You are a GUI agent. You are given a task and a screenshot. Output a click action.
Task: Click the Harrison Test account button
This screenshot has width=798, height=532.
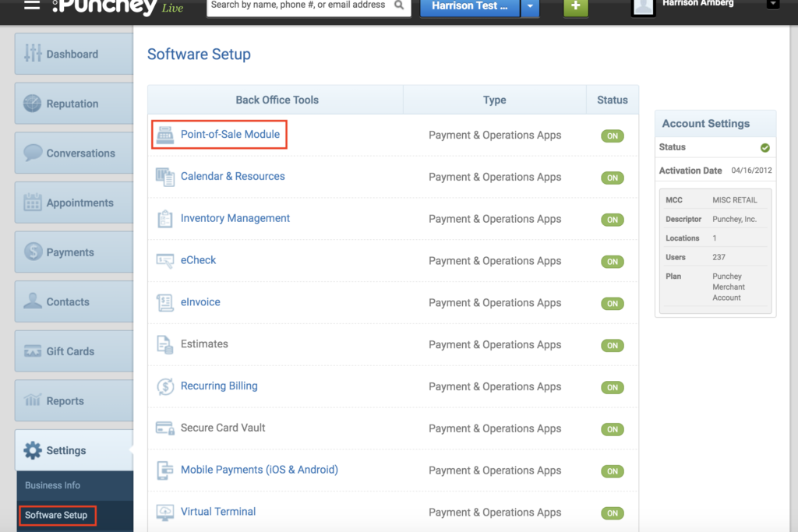pos(470,6)
